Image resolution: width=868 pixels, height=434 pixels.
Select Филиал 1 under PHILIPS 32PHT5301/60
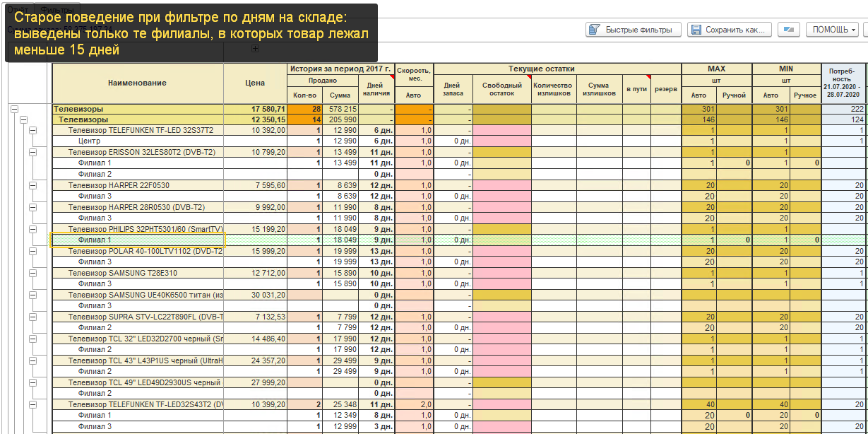(138, 240)
